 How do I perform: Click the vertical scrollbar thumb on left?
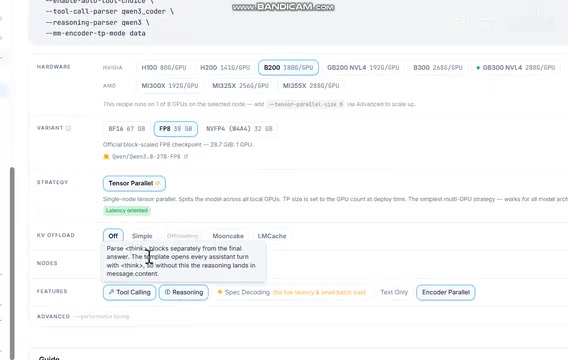click(x=12, y=263)
